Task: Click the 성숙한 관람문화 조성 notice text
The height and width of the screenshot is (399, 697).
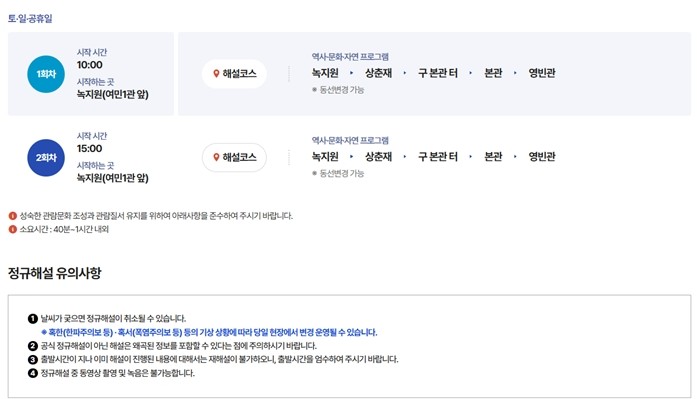Action: pos(156,216)
